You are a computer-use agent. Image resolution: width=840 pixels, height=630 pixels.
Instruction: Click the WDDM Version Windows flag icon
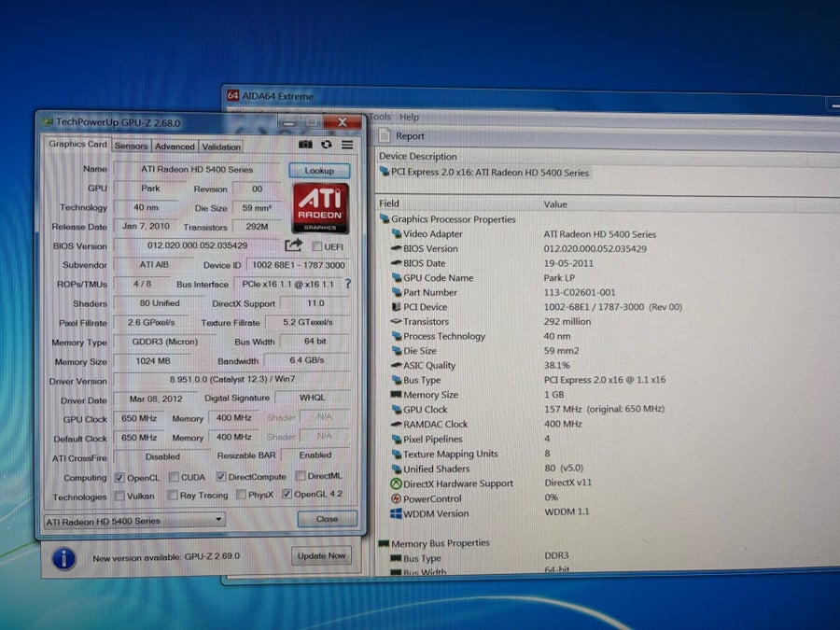[x=396, y=513]
